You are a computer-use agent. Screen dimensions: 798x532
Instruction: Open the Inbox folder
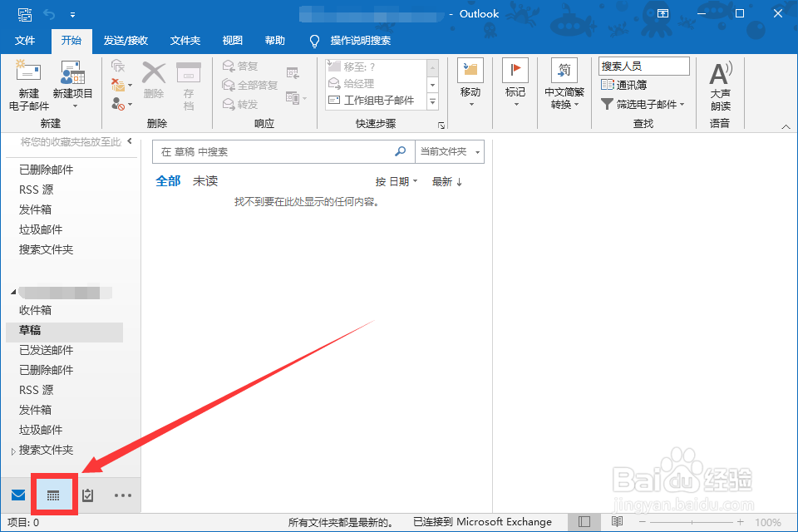point(35,310)
